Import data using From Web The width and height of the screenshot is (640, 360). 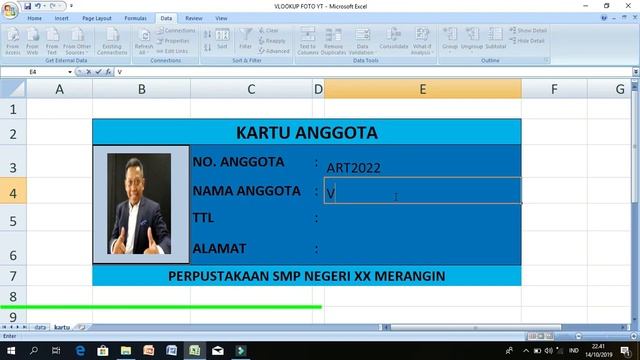pos(32,41)
